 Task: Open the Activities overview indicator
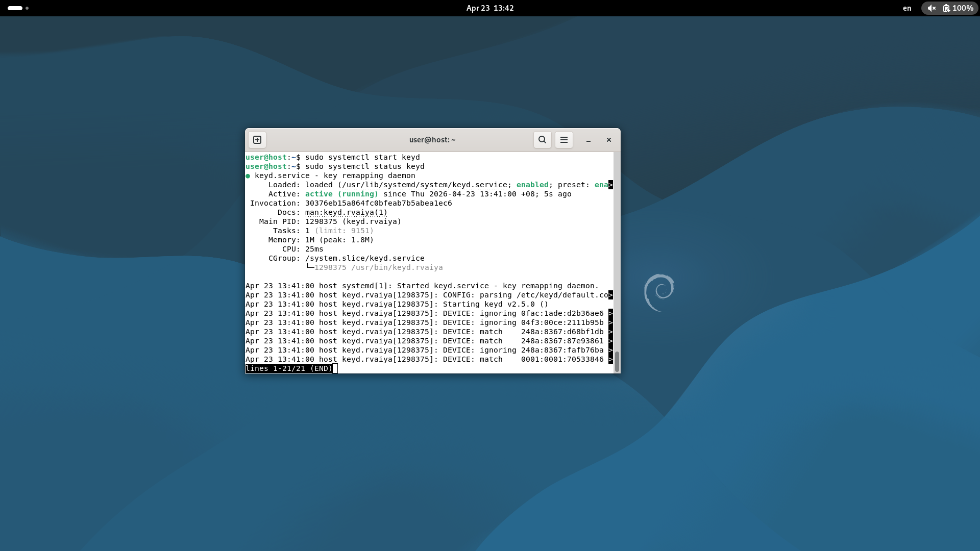[x=18, y=8]
